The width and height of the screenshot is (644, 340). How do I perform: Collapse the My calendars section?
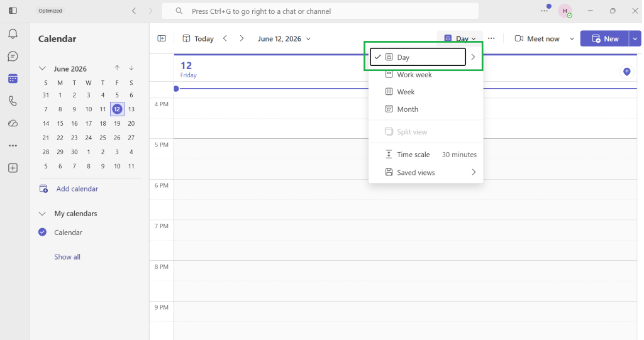point(42,214)
